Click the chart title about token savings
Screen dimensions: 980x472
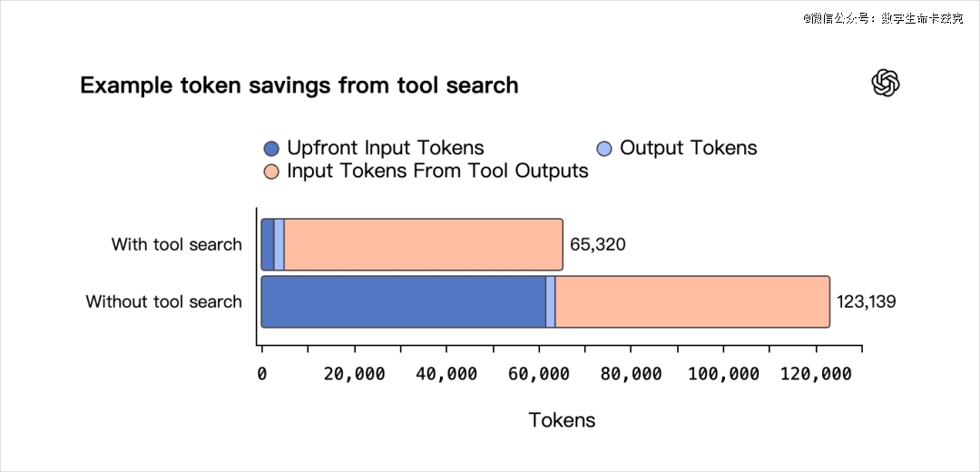pyautogui.click(x=299, y=85)
